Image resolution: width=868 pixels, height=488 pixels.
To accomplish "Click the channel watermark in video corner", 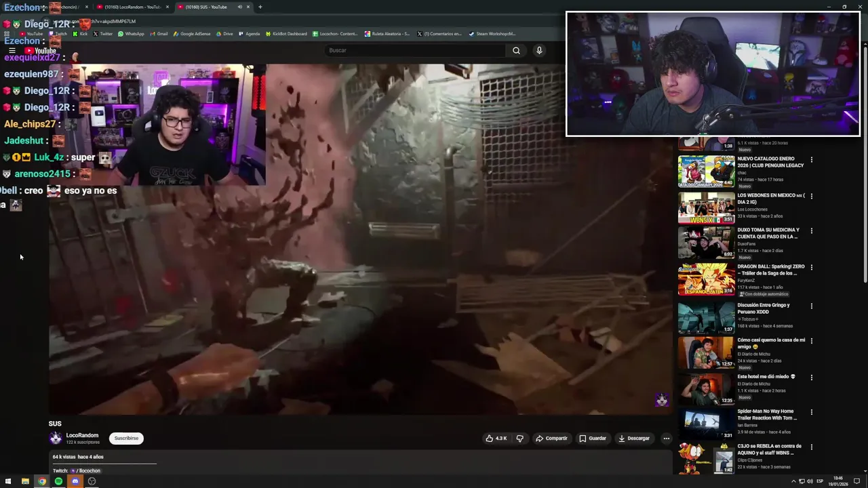I will (x=662, y=400).
